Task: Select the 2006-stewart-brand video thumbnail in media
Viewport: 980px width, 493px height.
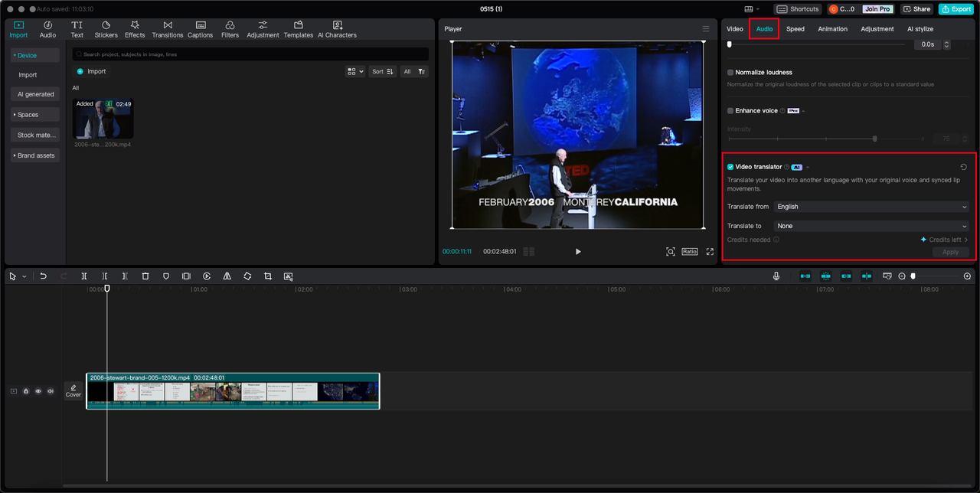Action: pyautogui.click(x=103, y=119)
